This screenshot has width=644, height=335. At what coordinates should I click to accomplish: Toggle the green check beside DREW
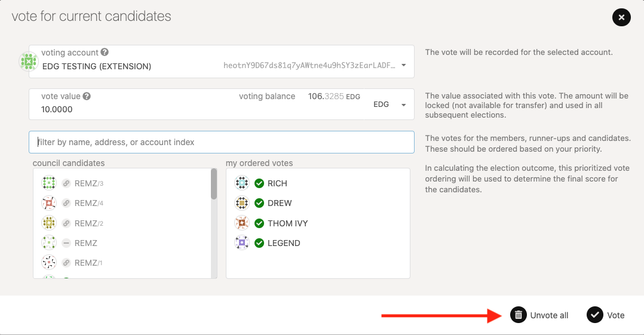click(x=259, y=203)
